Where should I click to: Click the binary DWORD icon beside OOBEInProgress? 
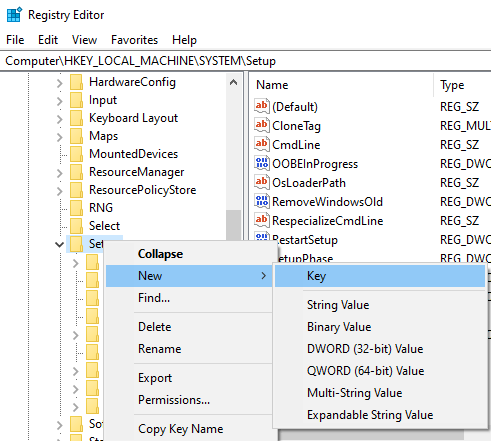pyautogui.click(x=261, y=163)
